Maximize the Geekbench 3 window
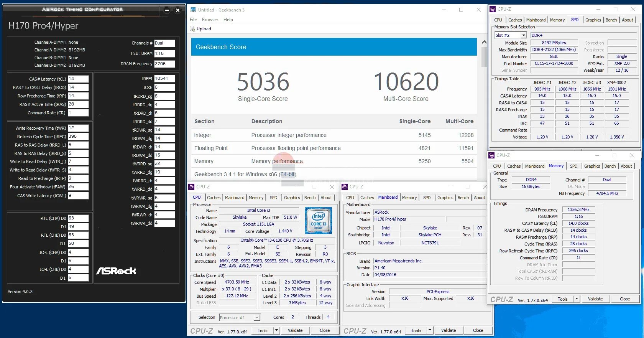Screen dimensions: 644x338 pos(461,10)
